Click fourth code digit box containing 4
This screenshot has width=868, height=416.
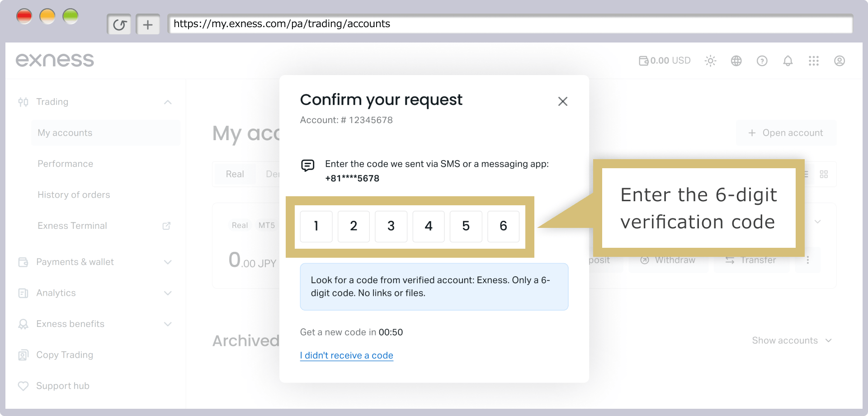click(429, 226)
